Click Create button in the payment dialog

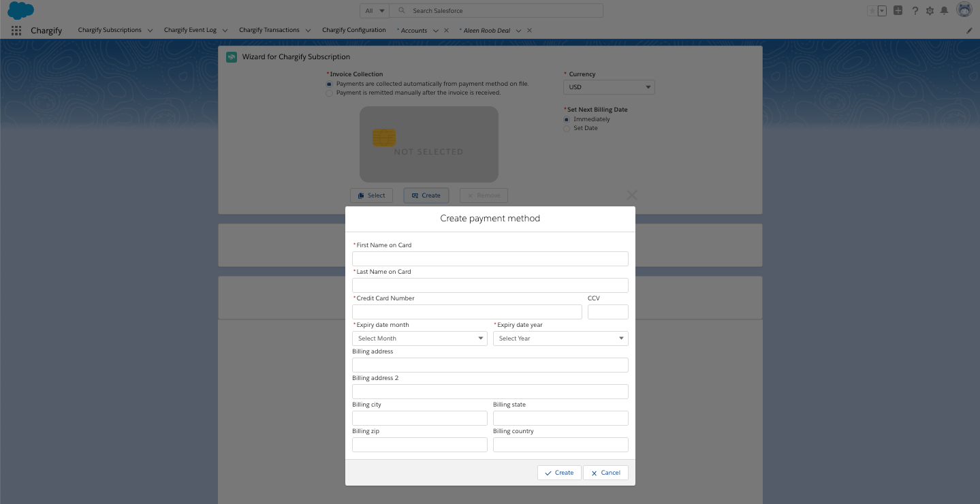pyautogui.click(x=559, y=473)
